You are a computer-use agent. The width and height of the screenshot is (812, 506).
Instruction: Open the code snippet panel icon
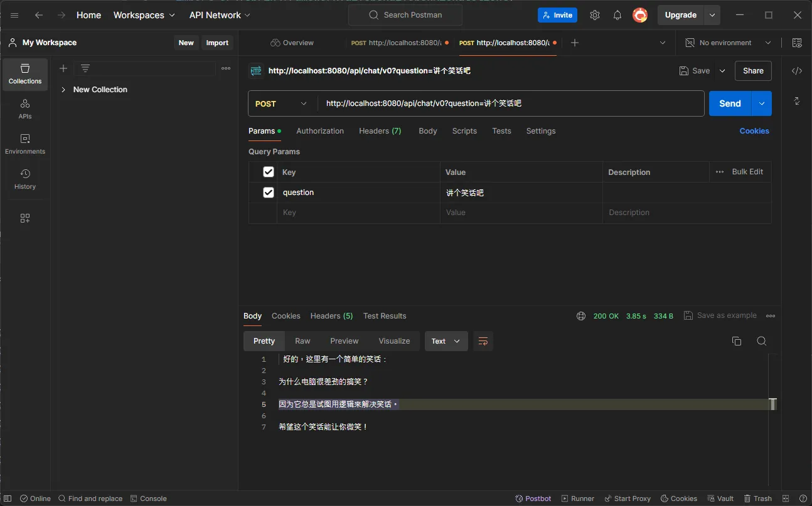(x=796, y=71)
